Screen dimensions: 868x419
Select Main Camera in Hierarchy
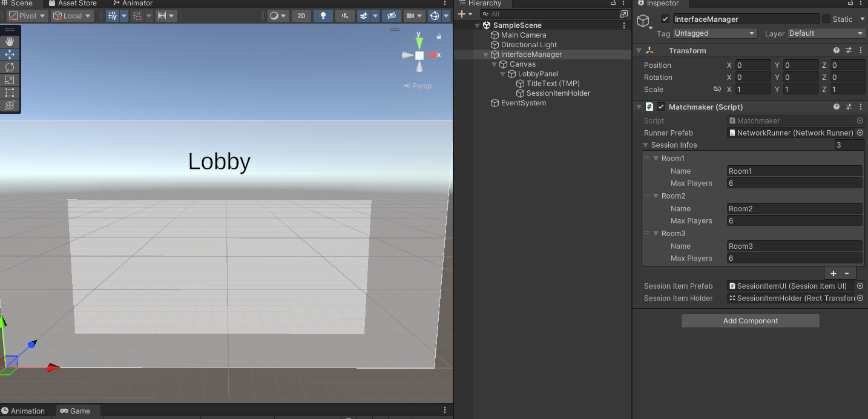(524, 35)
